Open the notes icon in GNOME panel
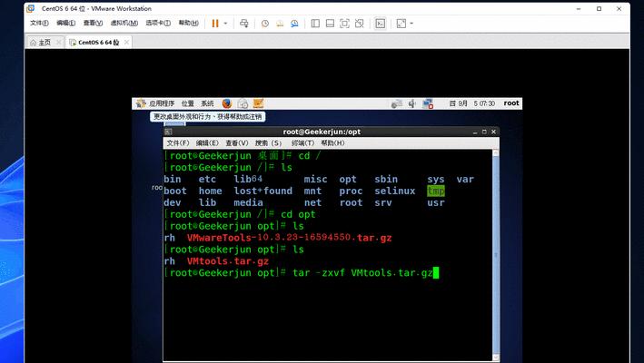Screen dimensions: 644x363 pyautogui.click(x=258, y=103)
